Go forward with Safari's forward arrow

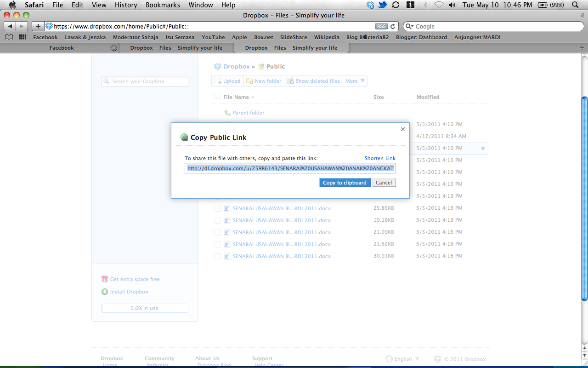tap(22, 26)
